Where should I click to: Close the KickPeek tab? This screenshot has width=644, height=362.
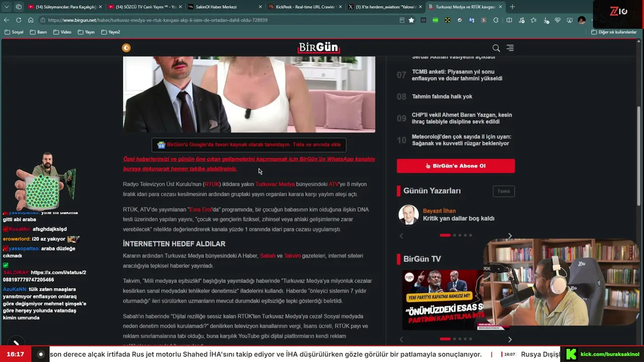[341, 7]
